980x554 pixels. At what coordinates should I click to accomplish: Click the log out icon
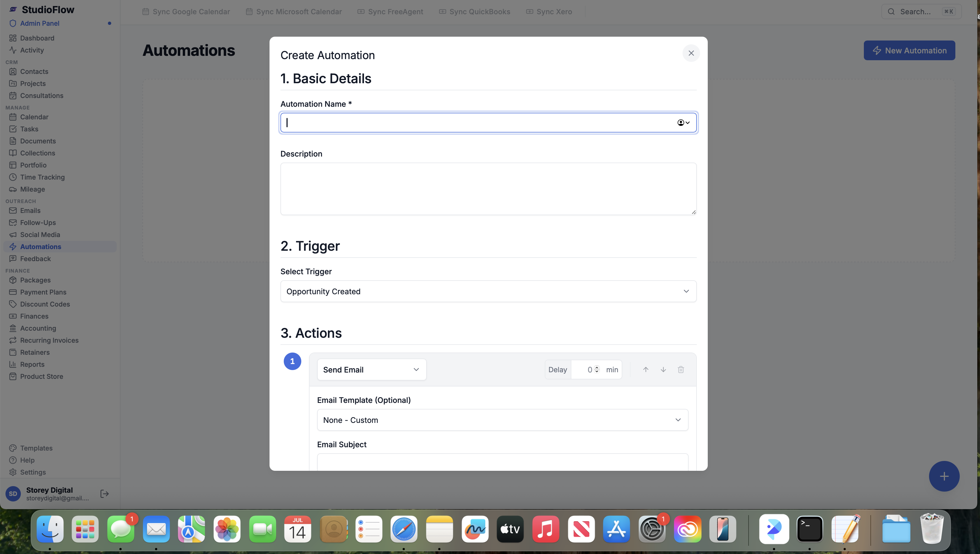(104, 494)
